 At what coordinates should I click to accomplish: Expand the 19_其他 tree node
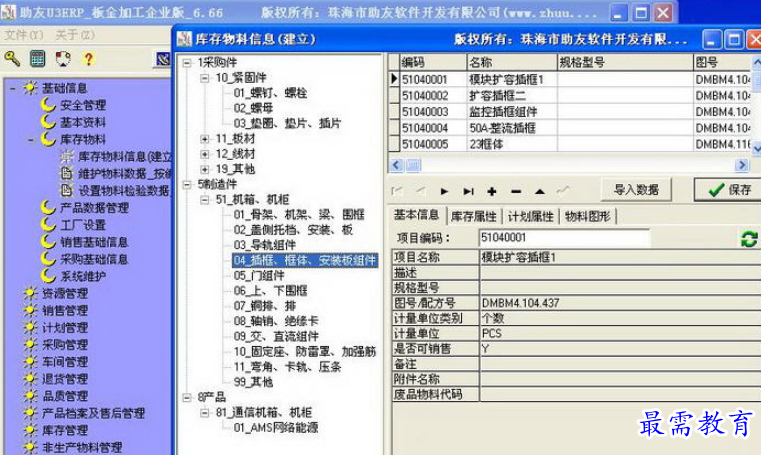pos(205,169)
